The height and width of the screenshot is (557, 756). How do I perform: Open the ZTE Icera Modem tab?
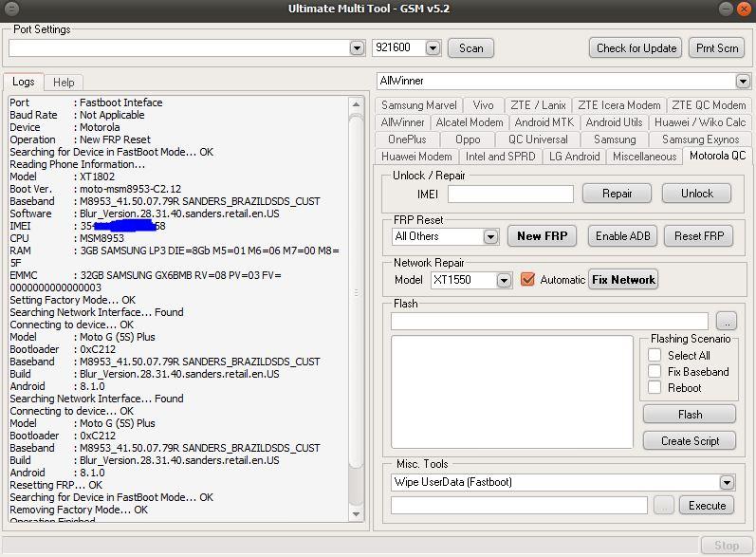[x=619, y=105]
